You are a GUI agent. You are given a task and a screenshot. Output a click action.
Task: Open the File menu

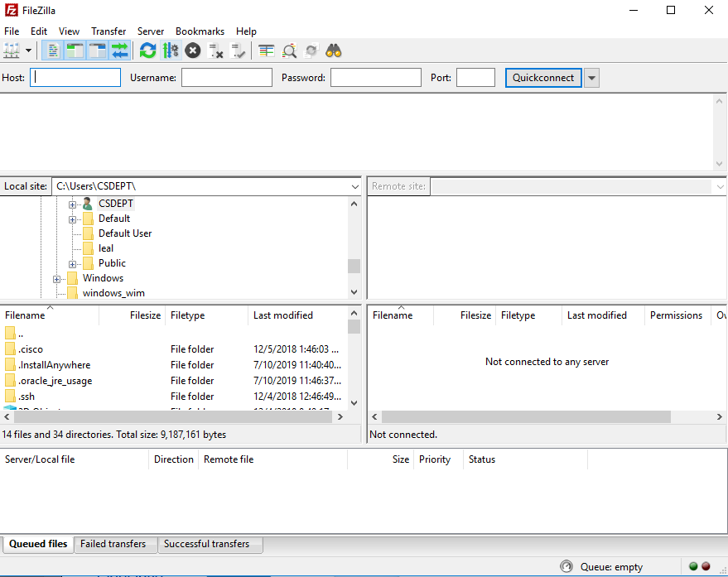coord(12,31)
